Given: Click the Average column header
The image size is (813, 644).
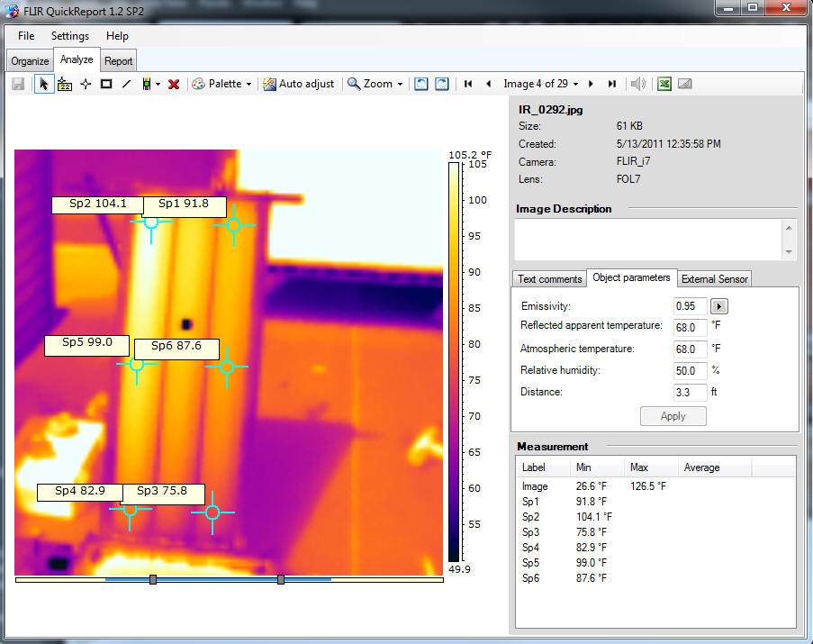Looking at the screenshot, I should [x=715, y=467].
